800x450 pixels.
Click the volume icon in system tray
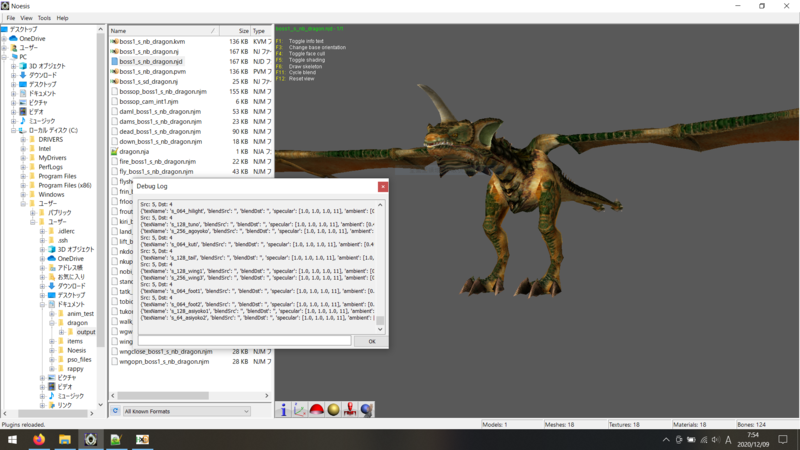tap(715, 439)
